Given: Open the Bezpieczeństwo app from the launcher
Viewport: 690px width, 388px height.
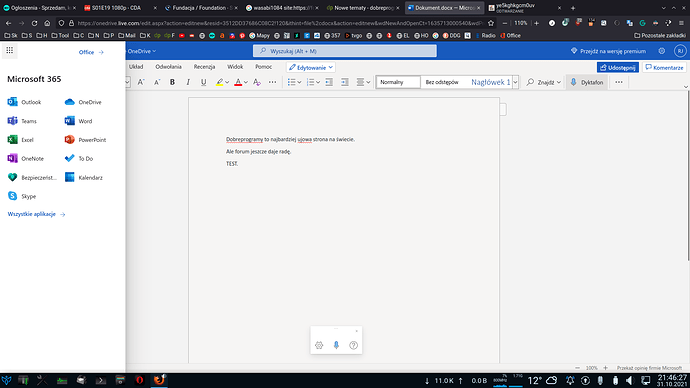Looking at the screenshot, I should (32, 177).
